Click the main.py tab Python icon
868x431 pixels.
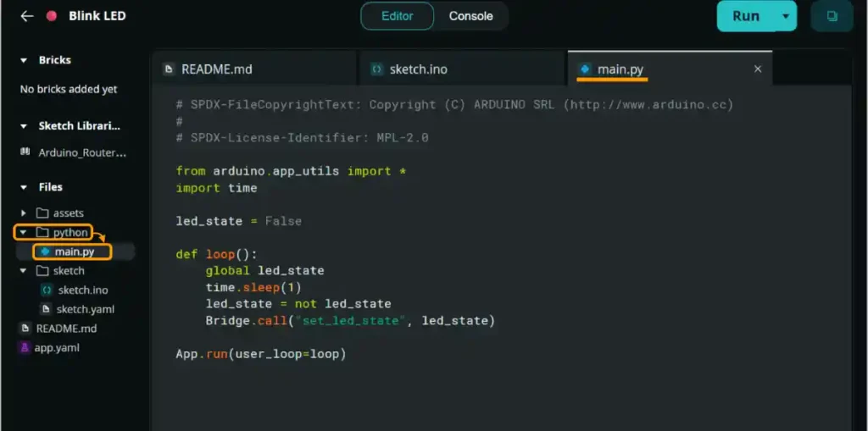click(585, 69)
